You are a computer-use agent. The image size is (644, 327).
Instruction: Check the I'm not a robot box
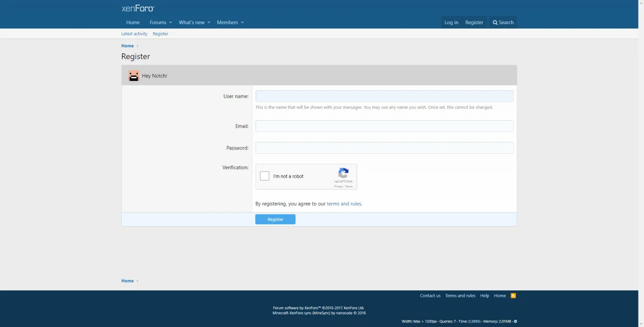[265, 176]
